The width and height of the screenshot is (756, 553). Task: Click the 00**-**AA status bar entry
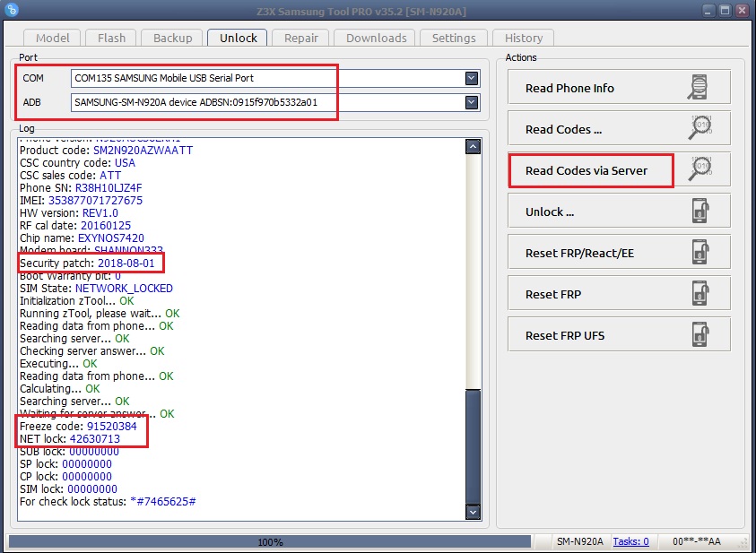[697, 541]
